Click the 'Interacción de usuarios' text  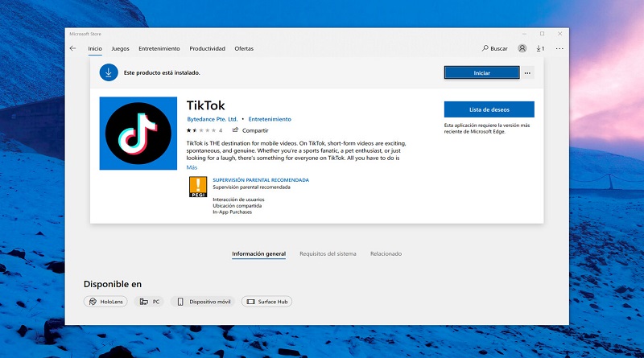point(238,200)
